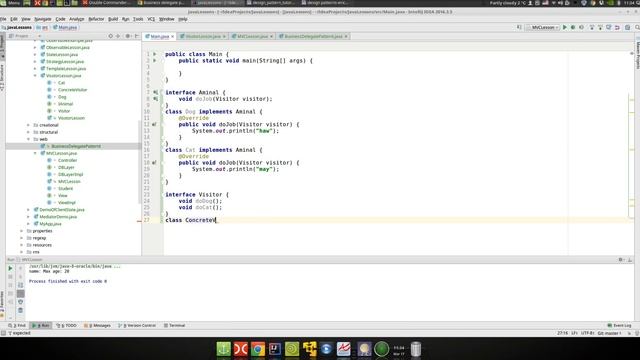
Task: Run the MVCLesson configuration with green arrow
Action: (565, 27)
